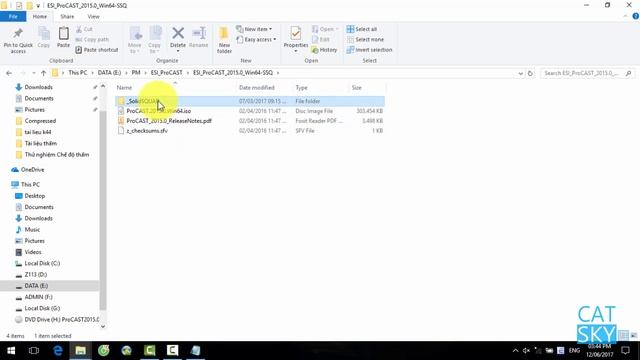Click PM in address path
This screenshot has width=640, height=360.
coord(136,73)
